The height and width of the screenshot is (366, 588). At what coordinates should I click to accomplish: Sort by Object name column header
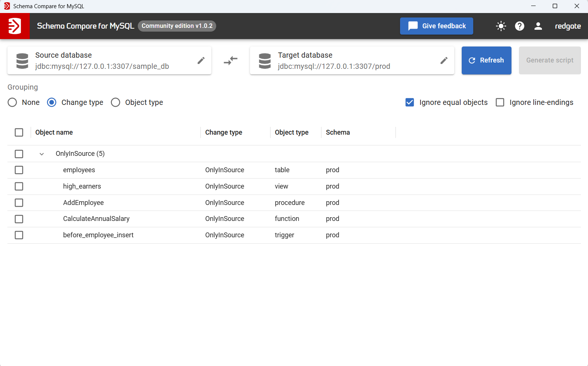pyautogui.click(x=54, y=132)
